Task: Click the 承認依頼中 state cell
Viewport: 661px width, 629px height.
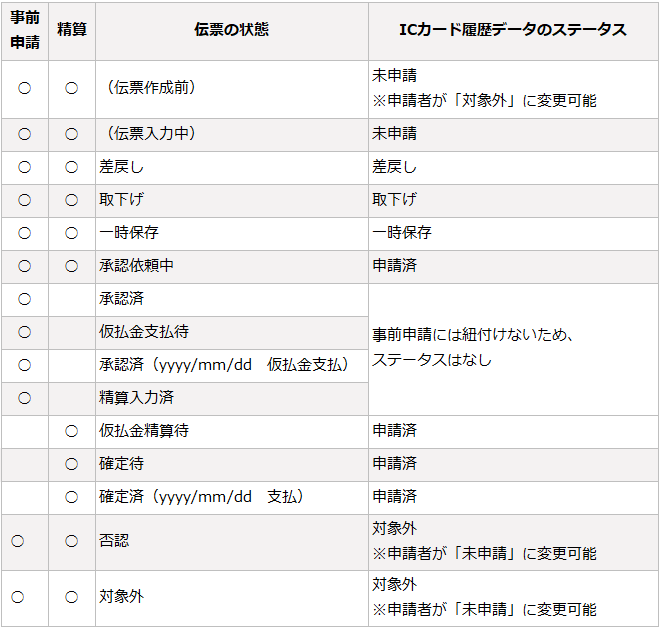Action: (x=136, y=266)
